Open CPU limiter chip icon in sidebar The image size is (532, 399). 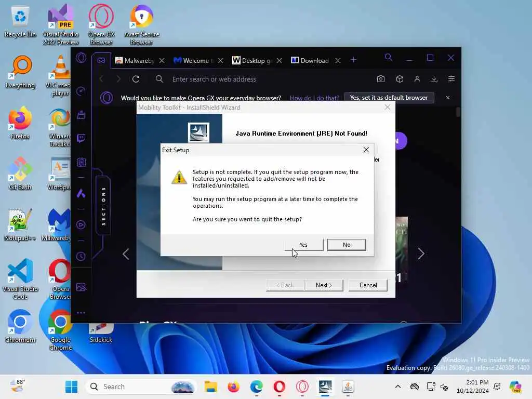coord(81,162)
